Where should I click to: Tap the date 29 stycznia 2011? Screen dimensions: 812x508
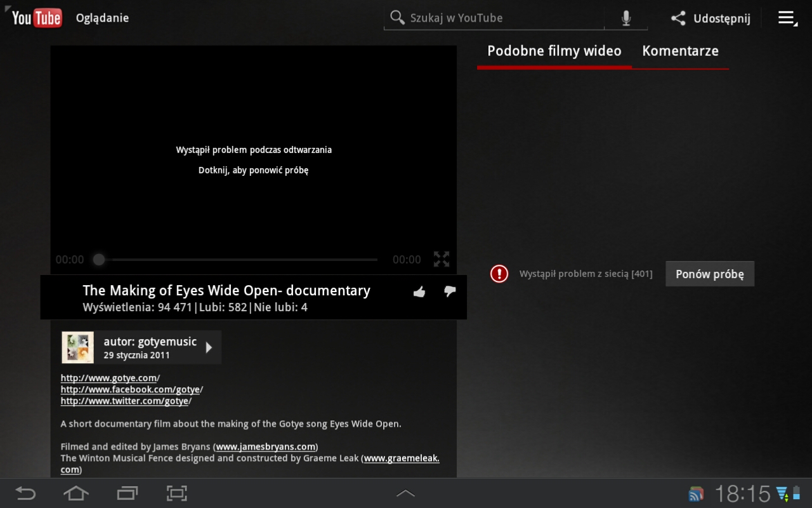[137, 355]
